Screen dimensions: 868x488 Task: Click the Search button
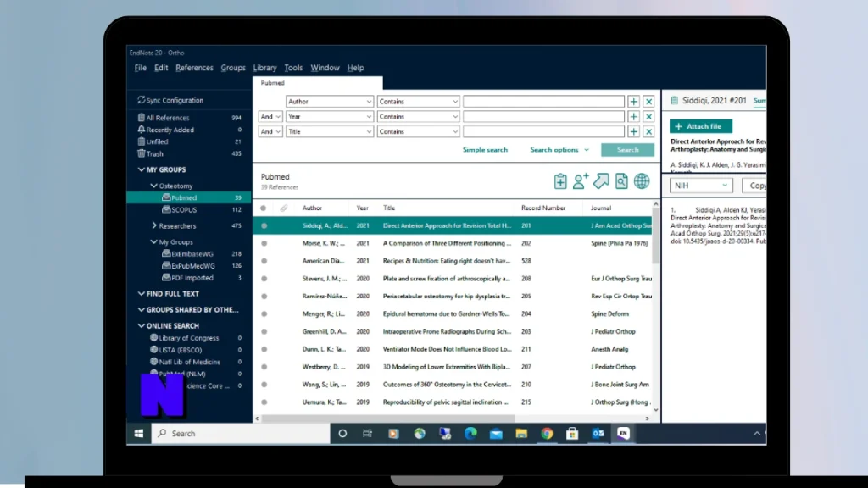coord(628,150)
